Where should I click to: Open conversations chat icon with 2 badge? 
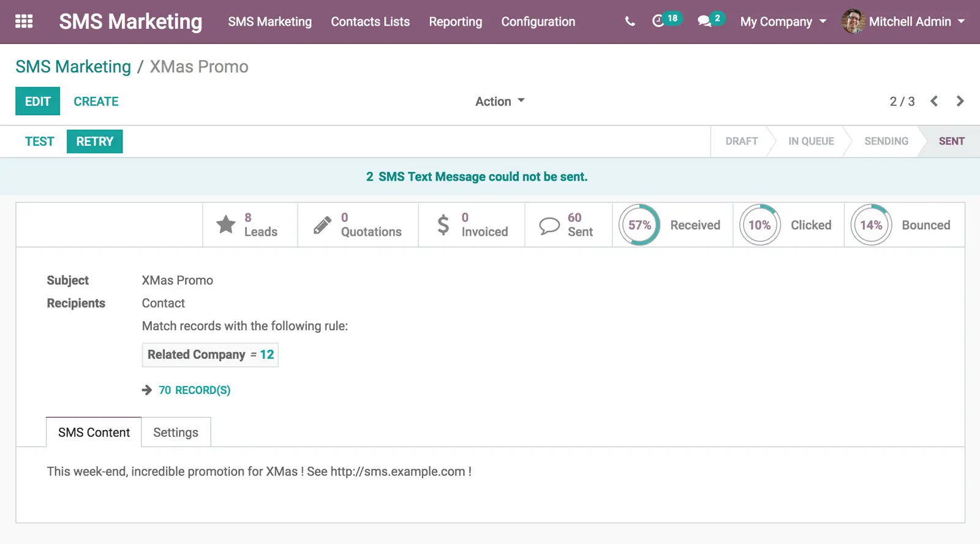pyautogui.click(x=705, y=21)
